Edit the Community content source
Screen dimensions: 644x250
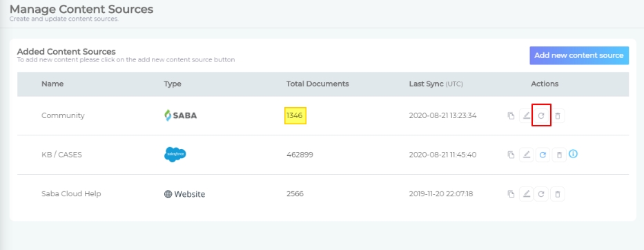(526, 116)
